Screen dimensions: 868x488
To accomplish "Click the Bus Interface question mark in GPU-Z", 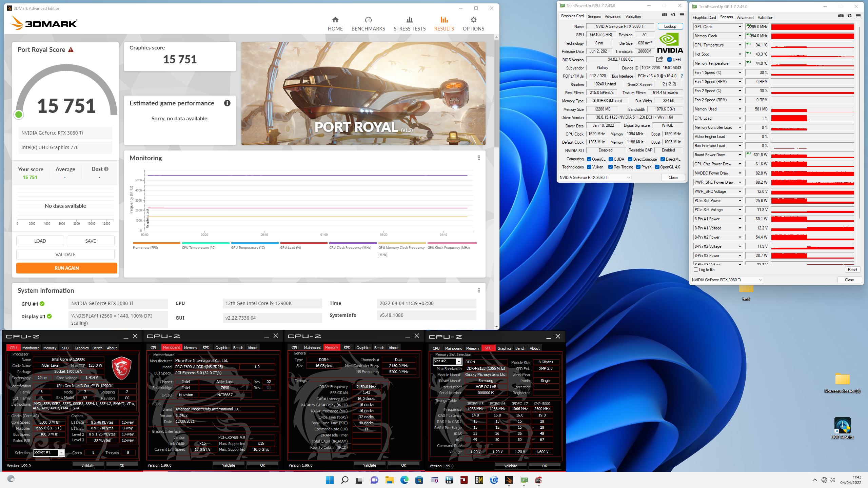I will 682,76.
